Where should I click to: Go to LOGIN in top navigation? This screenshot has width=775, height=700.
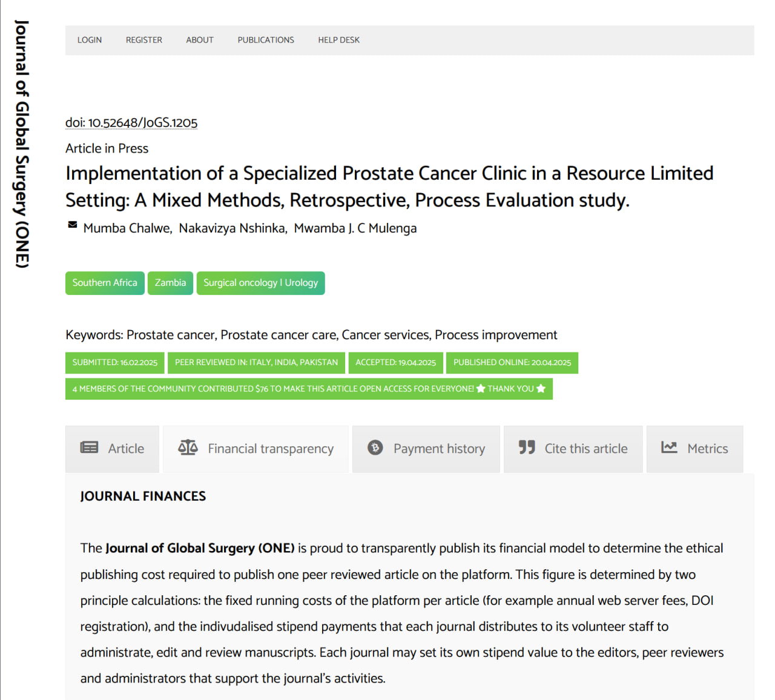[x=90, y=40]
